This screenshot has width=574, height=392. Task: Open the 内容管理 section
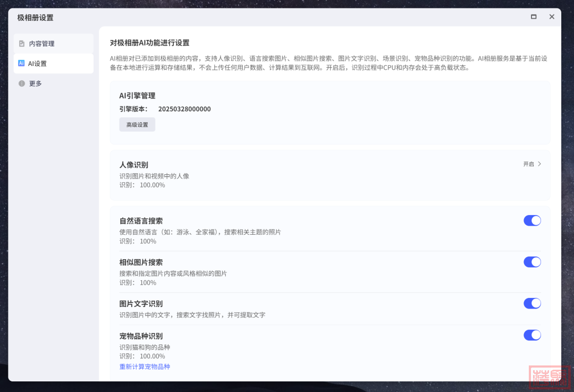click(x=54, y=44)
